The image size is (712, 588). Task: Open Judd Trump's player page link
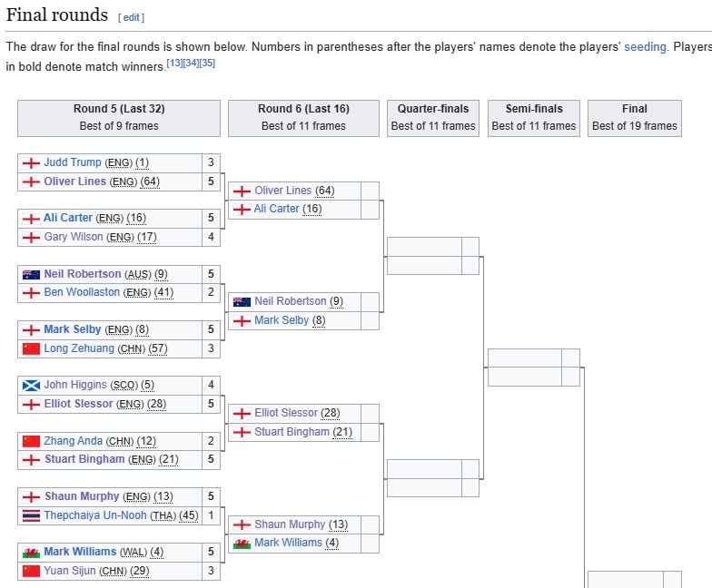(73, 162)
